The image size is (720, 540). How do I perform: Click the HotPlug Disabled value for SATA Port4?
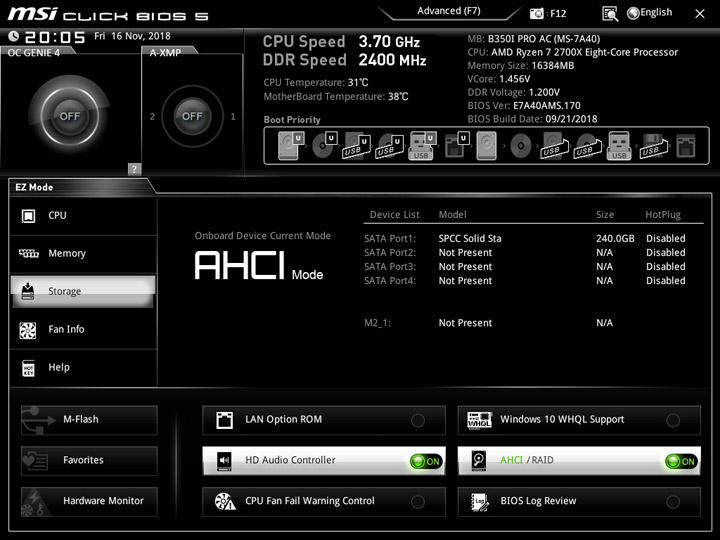(665, 281)
